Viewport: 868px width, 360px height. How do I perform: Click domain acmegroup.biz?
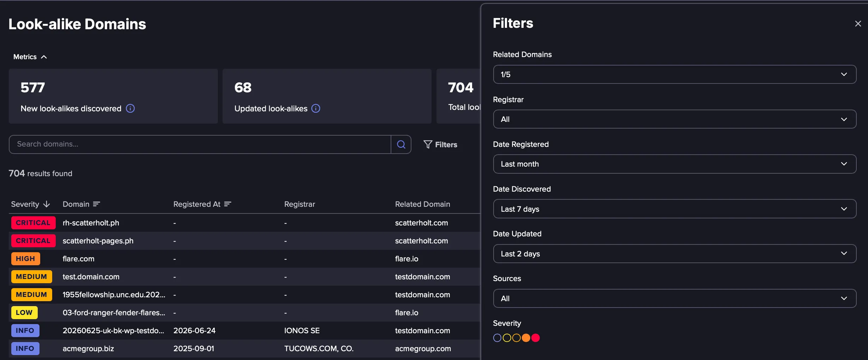(x=88, y=349)
